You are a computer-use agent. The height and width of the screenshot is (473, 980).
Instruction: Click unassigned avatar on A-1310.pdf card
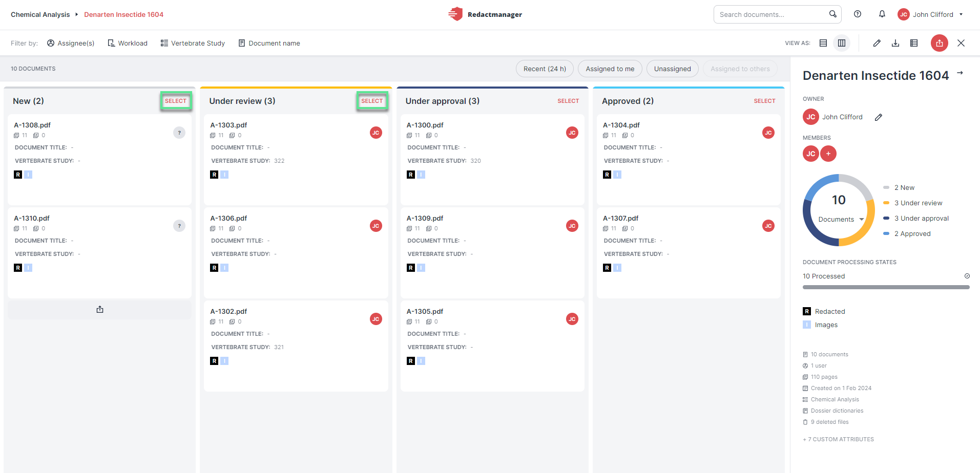179,226
